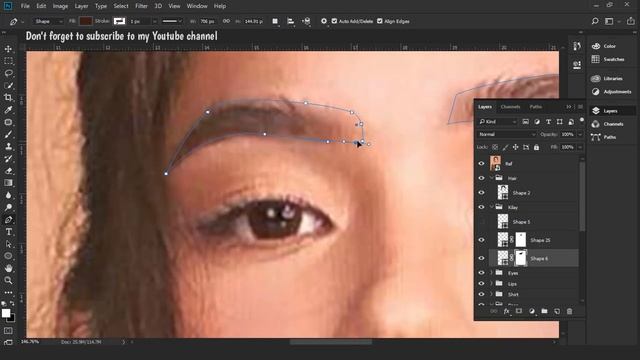Image resolution: width=640 pixels, height=360 pixels.
Task: Create a new group folder icon
Action: click(544, 311)
